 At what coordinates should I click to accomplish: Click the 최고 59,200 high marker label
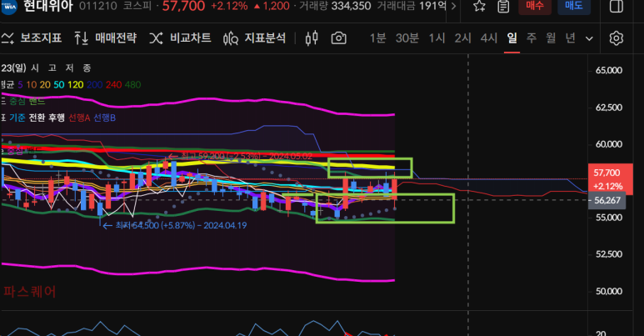[x=241, y=156]
